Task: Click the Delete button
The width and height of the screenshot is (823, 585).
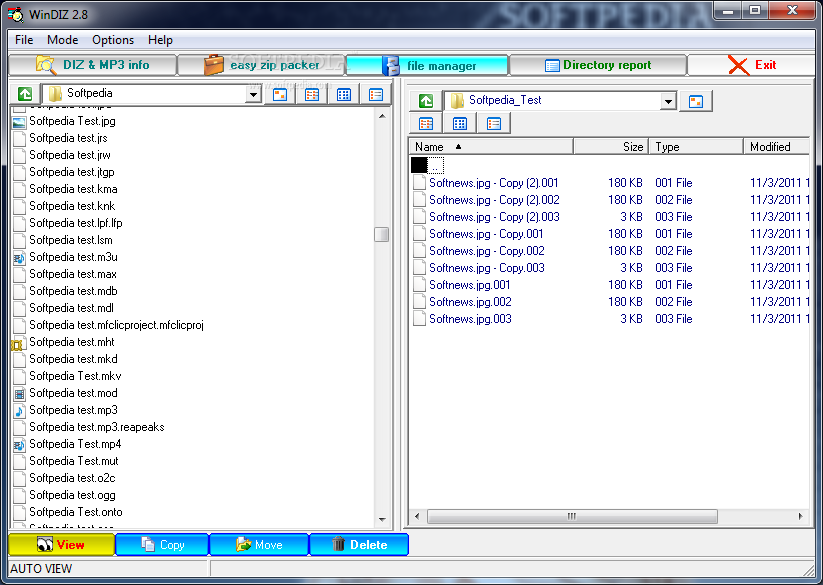Action: pos(359,545)
